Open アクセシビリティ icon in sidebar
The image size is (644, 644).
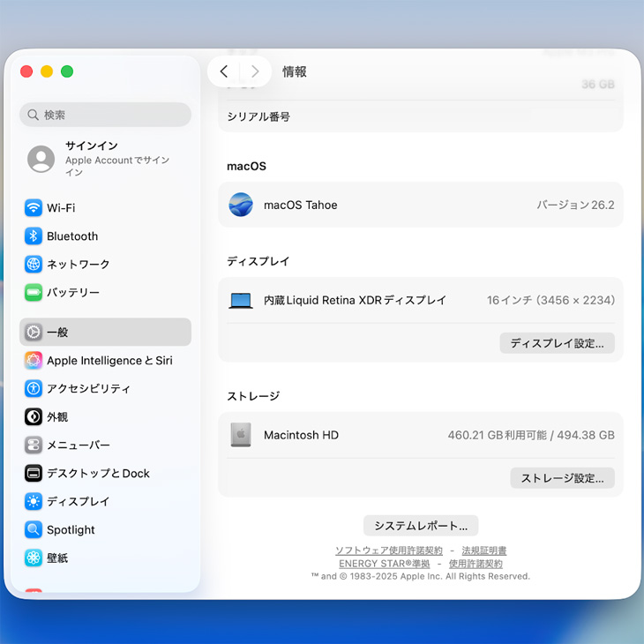click(x=34, y=389)
